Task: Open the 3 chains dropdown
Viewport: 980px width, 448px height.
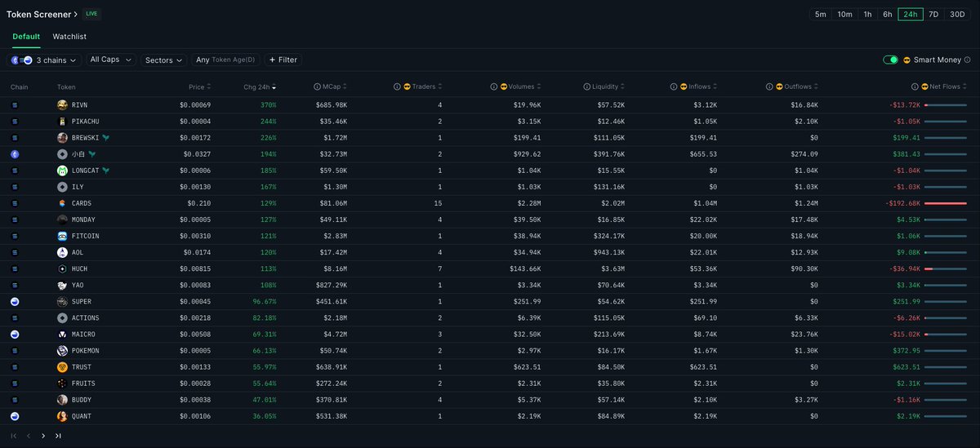Action: tap(45, 60)
